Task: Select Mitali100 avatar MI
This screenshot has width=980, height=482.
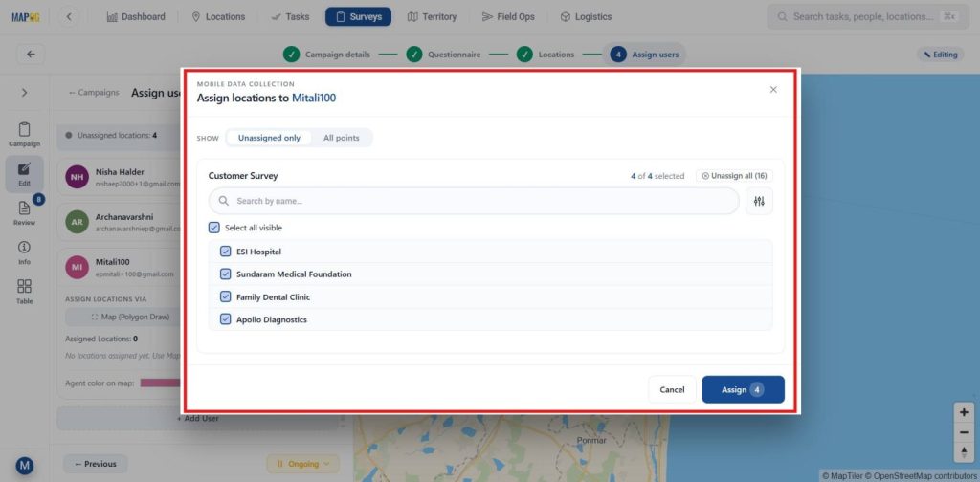Action: pyautogui.click(x=77, y=267)
